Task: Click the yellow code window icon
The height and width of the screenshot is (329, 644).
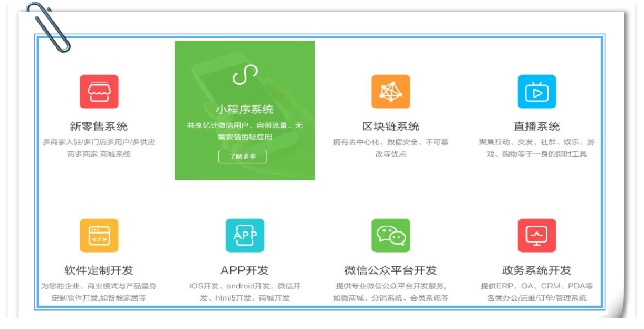Action: (99, 236)
